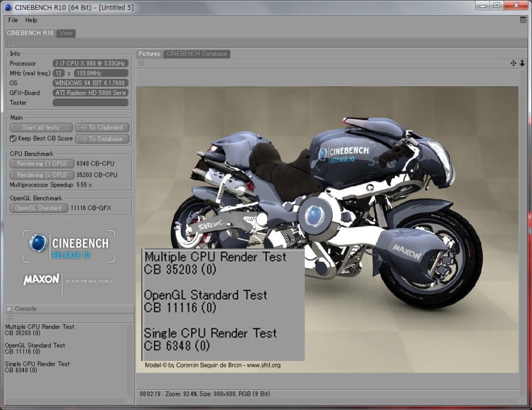
Task: Start the OpenGL Standard benchmark
Action: point(38,208)
